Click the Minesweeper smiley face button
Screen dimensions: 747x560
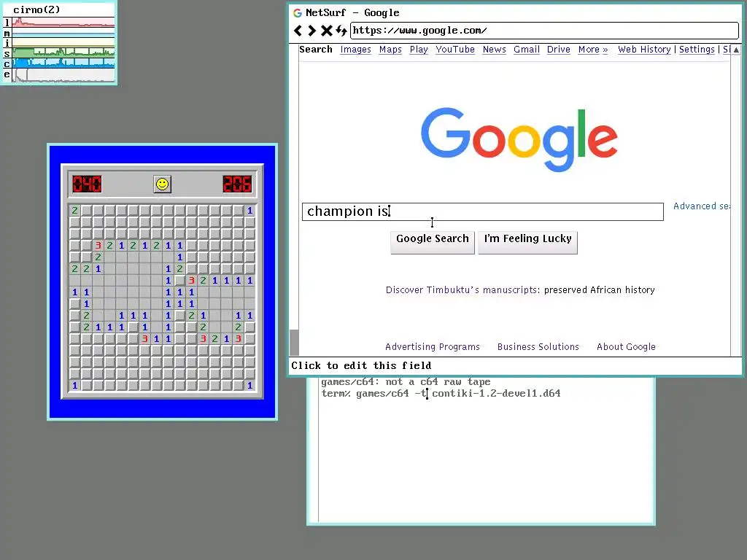point(163,184)
